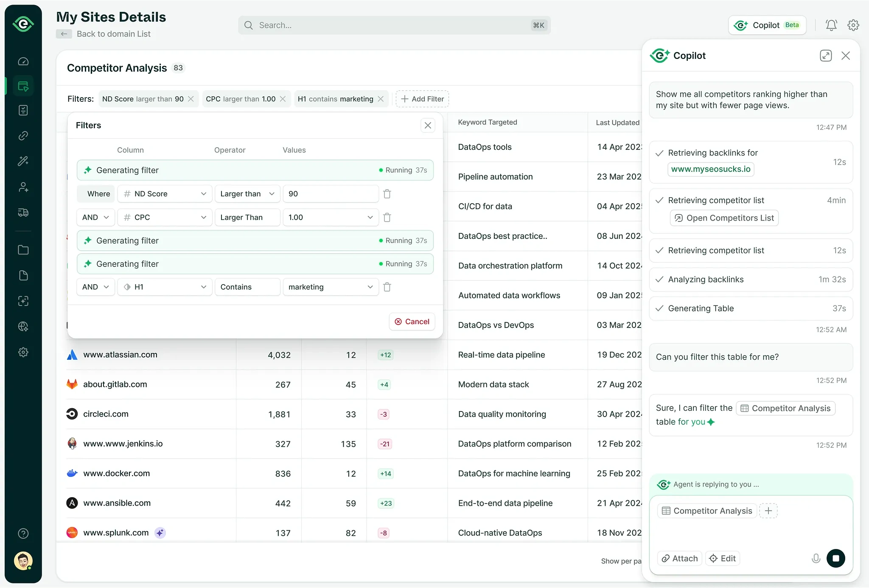Click the Attach button in Copilot
The height and width of the screenshot is (588, 869).
[680, 558]
